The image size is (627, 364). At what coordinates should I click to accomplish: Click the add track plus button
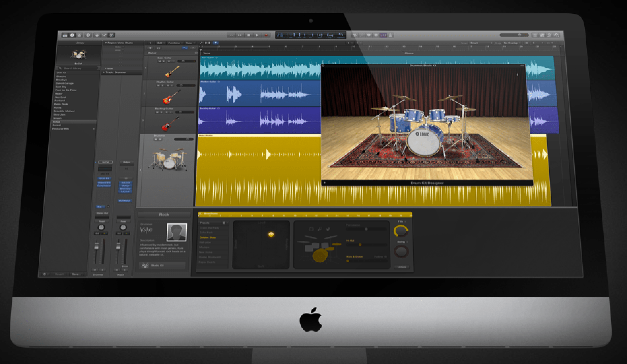tap(150, 48)
